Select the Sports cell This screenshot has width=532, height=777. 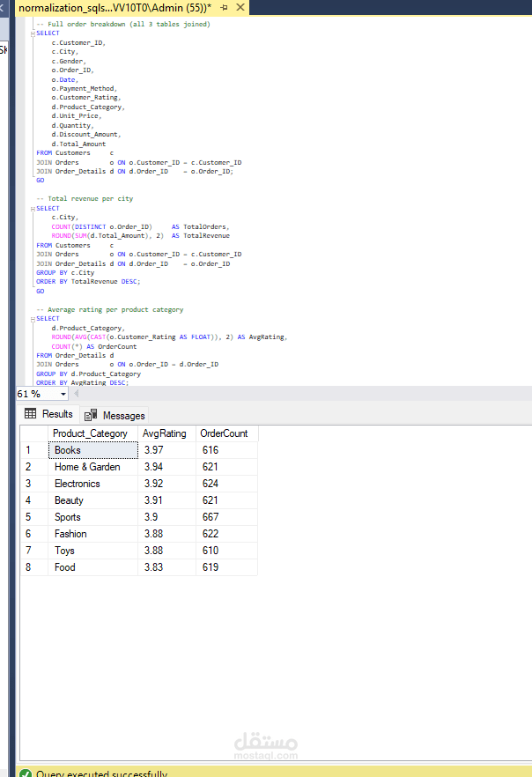tap(92, 517)
